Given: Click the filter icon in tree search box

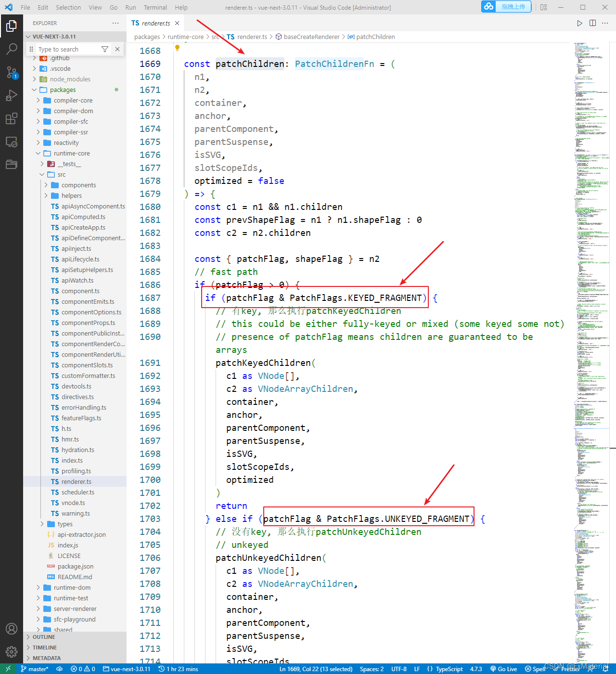Looking at the screenshot, I should click(105, 49).
